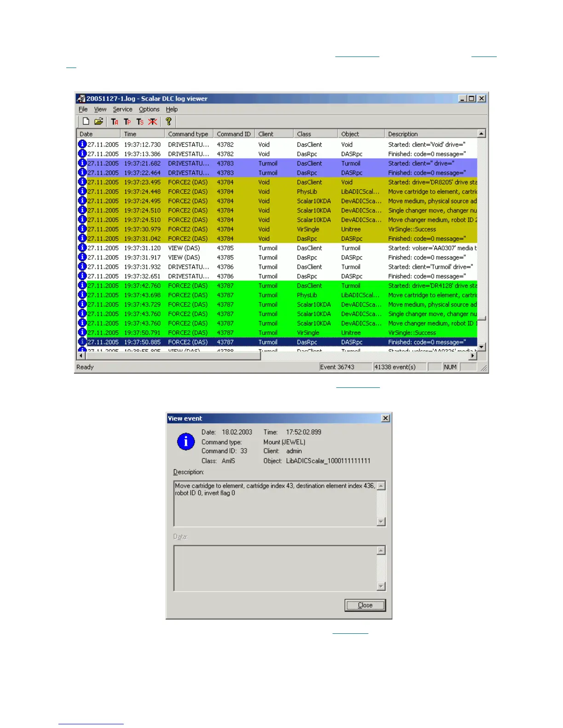Image resolution: width=563 pixels, height=728 pixels.
Task: Sort by the Time column header
Action: [x=143, y=134]
